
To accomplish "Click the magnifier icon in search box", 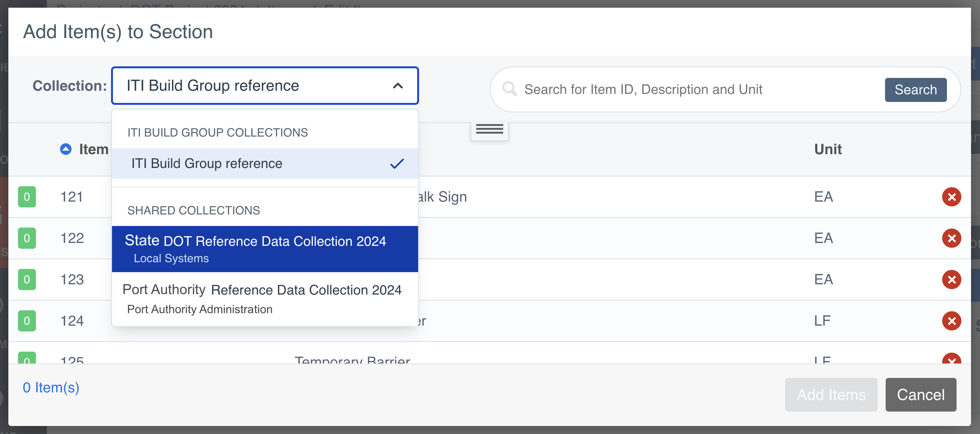I will click(509, 89).
